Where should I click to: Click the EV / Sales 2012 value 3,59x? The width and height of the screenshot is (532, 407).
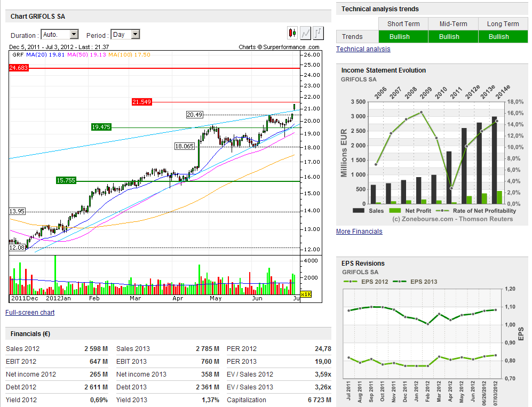323,374
